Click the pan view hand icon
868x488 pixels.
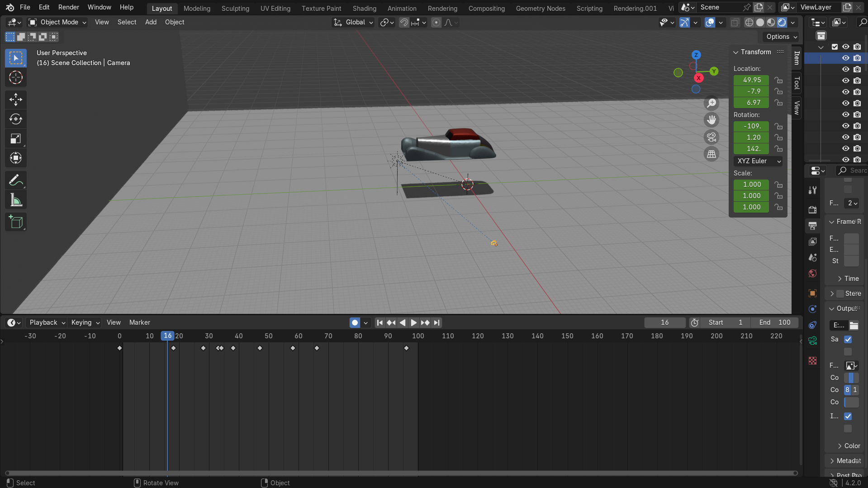coord(711,120)
